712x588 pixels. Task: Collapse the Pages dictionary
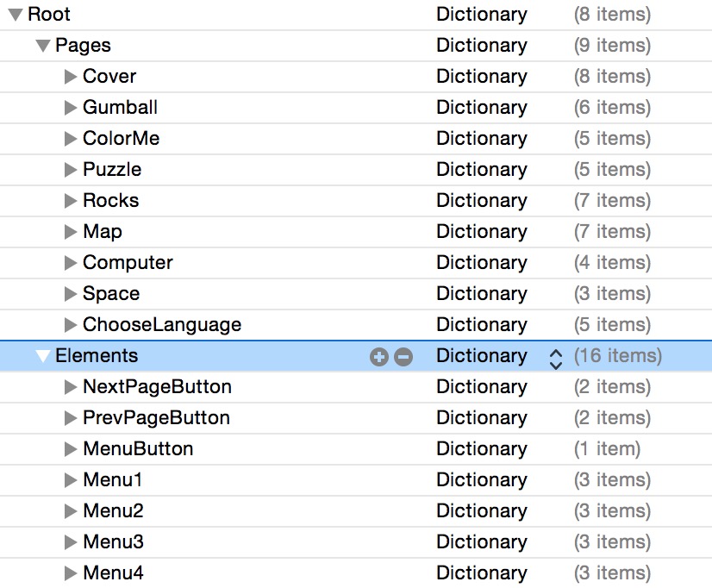42,45
